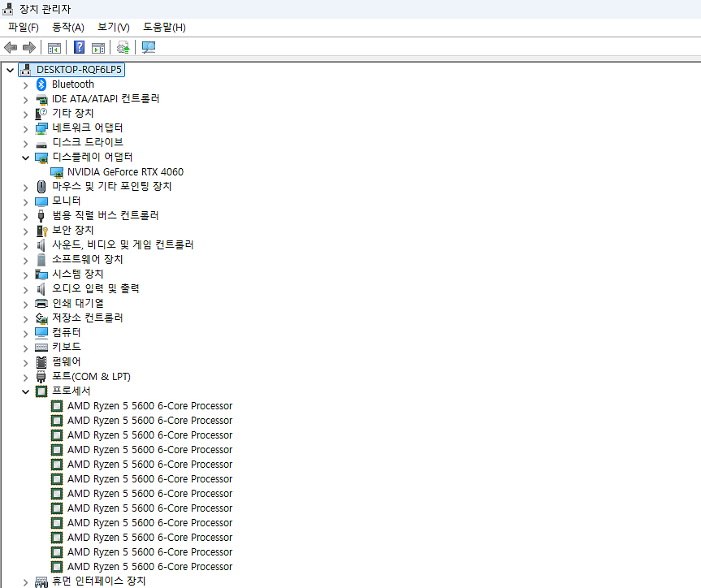Open the 동작(A) menu

68,28
